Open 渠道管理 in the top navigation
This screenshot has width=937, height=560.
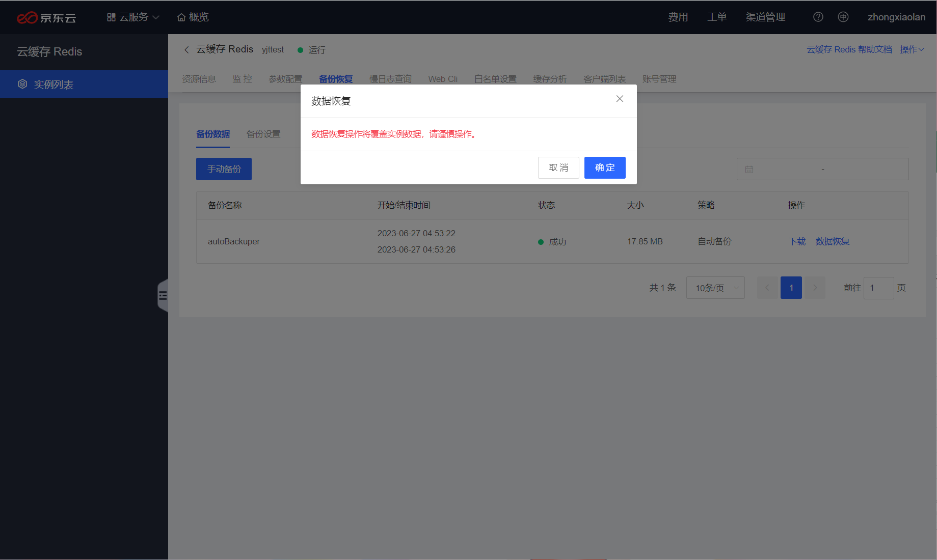coord(765,17)
